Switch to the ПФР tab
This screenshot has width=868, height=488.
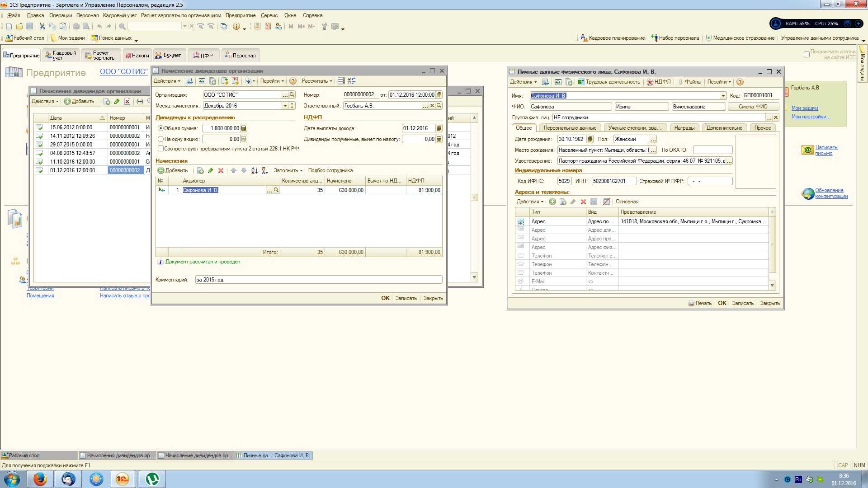coord(203,55)
